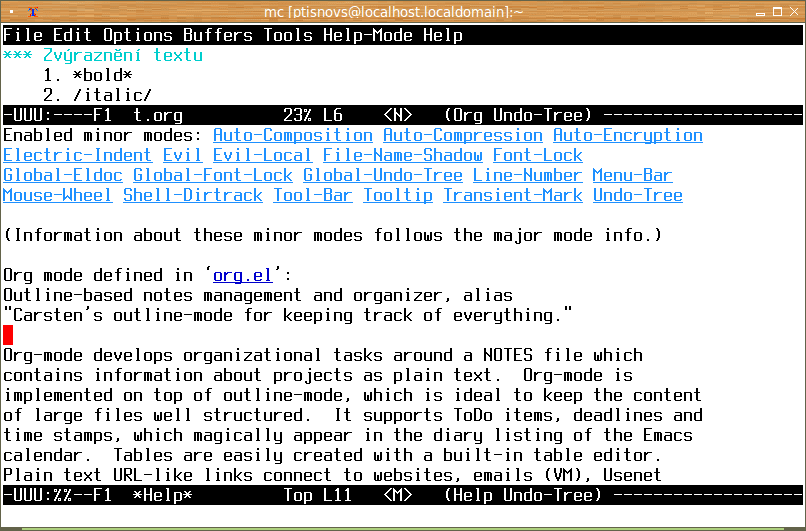The height and width of the screenshot is (531, 806).
Task: Click the Menu-Bar mode link
Action: click(x=633, y=175)
